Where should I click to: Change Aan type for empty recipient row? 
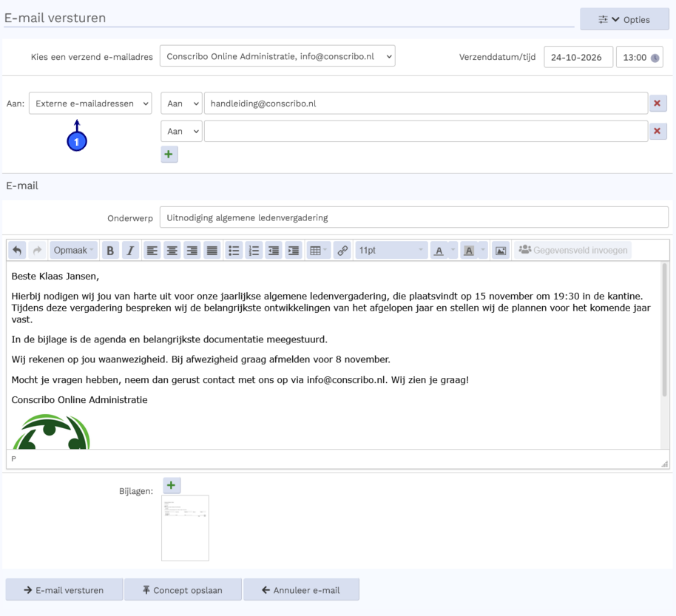[181, 131]
